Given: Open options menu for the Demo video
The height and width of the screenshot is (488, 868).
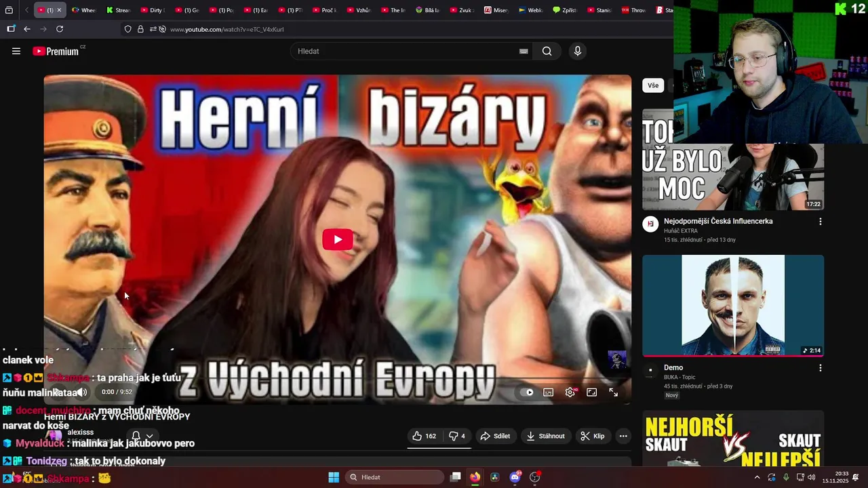Looking at the screenshot, I should 820,368.
